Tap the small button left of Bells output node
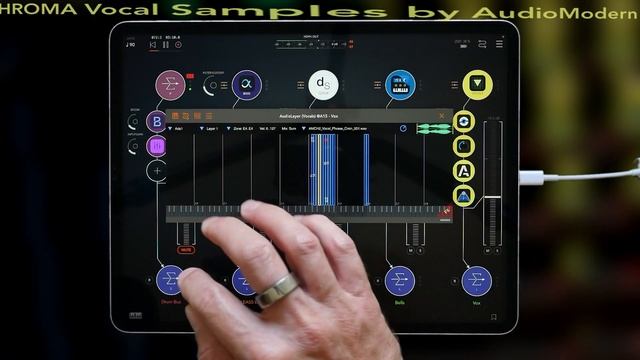Viewport: 640px width, 360px height. (x=378, y=281)
